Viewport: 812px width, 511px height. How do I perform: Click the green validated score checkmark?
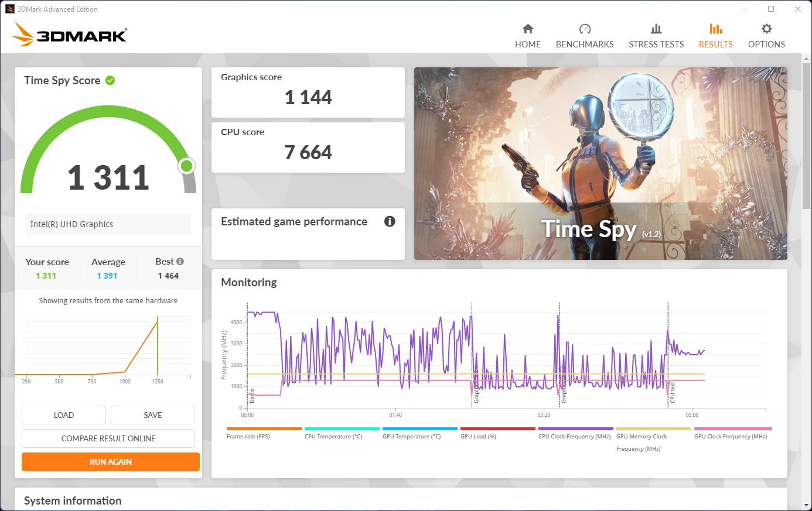pos(110,80)
